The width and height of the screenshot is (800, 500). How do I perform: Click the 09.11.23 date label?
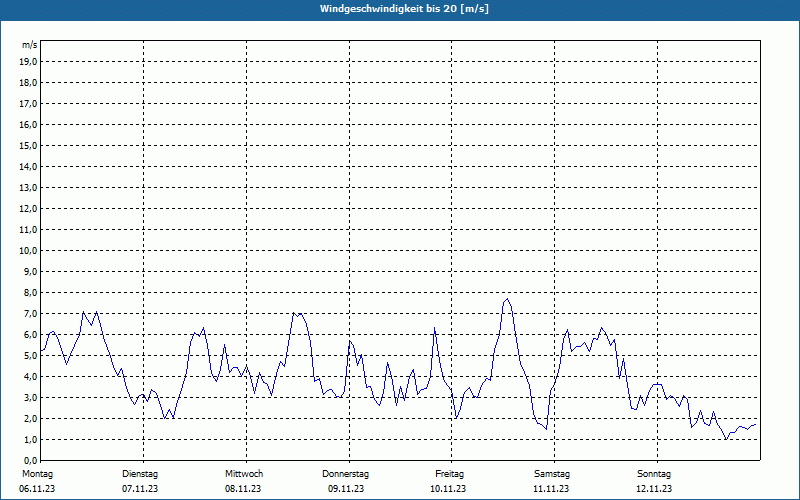click(x=346, y=489)
